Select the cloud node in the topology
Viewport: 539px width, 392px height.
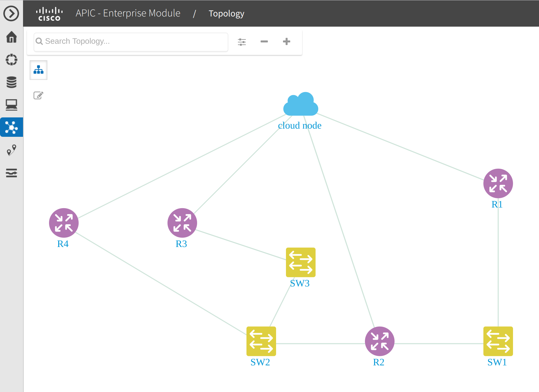coord(300,104)
